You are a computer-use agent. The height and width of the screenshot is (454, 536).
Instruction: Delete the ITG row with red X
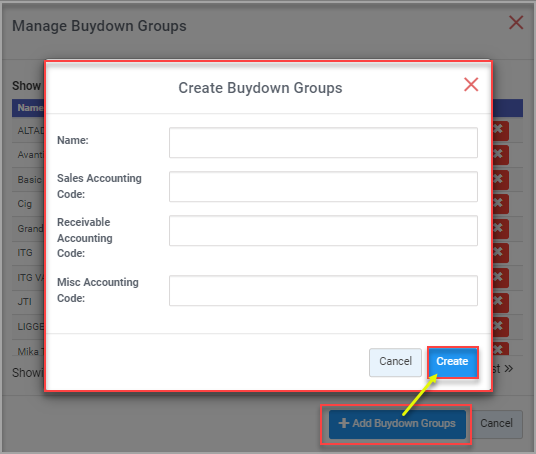point(500,253)
